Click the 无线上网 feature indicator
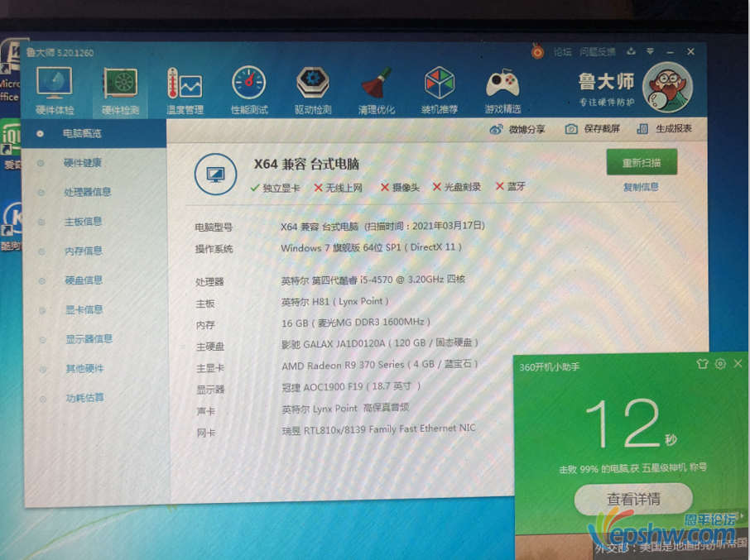The height and width of the screenshot is (560, 750). (x=338, y=188)
